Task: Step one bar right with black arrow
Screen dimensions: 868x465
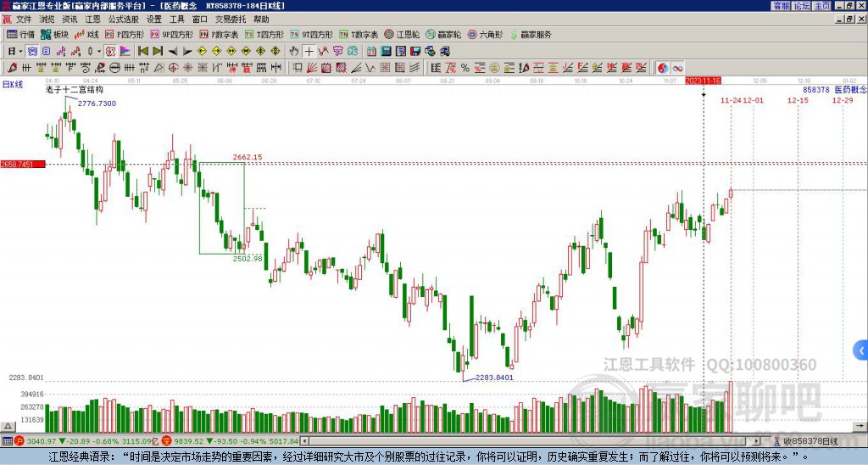Action: tap(187, 52)
